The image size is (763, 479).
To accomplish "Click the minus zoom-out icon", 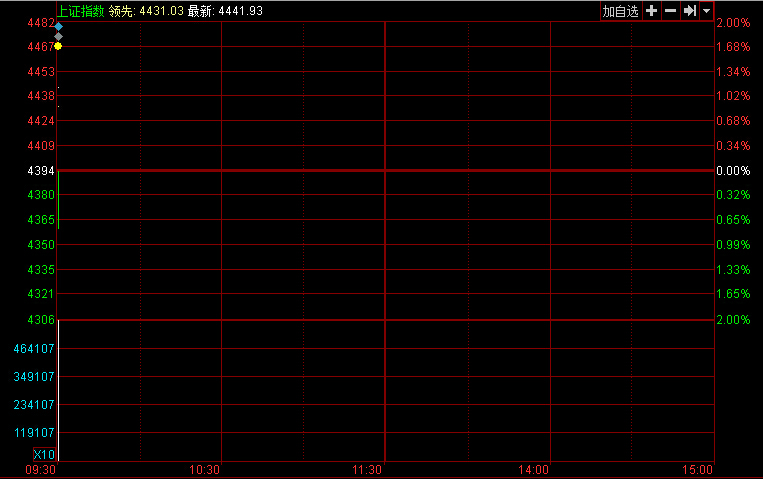I will point(670,11).
